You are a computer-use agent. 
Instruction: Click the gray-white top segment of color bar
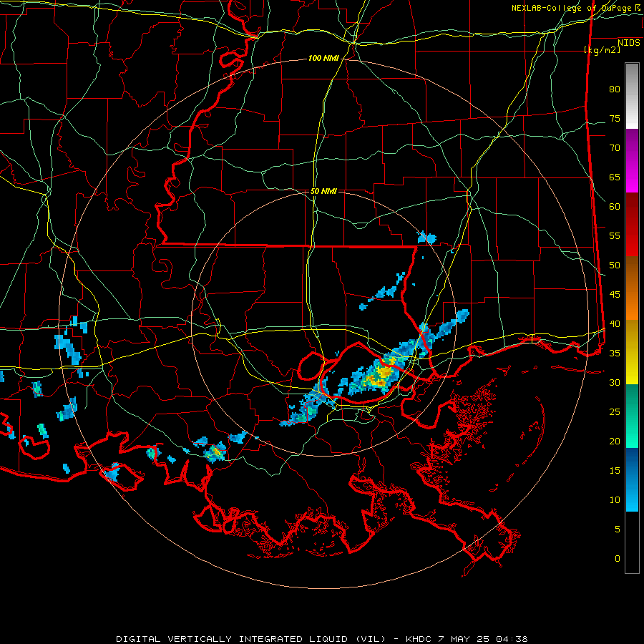pos(632,96)
